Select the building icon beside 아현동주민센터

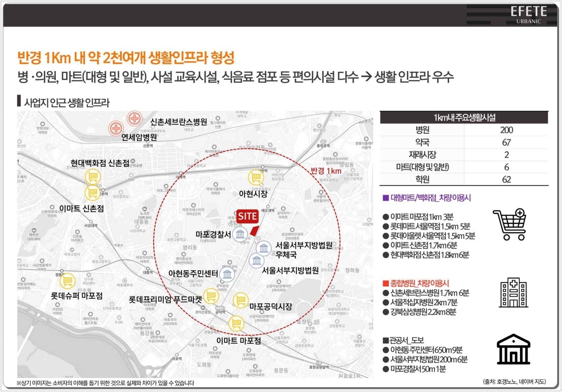tap(227, 274)
